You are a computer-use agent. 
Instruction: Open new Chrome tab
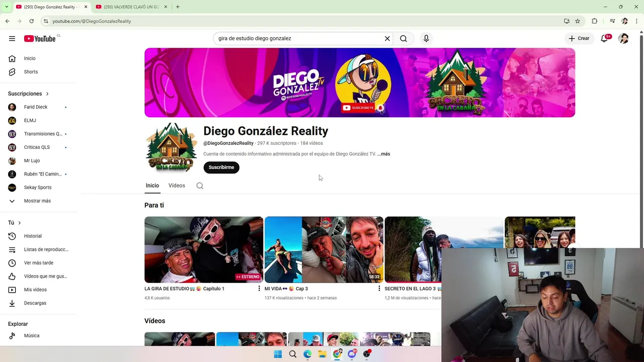click(x=178, y=7)
